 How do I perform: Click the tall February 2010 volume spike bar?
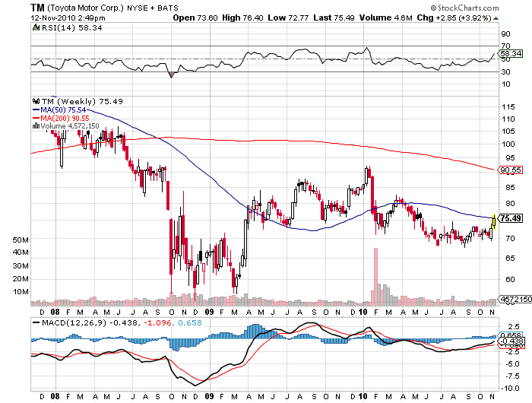375,276
